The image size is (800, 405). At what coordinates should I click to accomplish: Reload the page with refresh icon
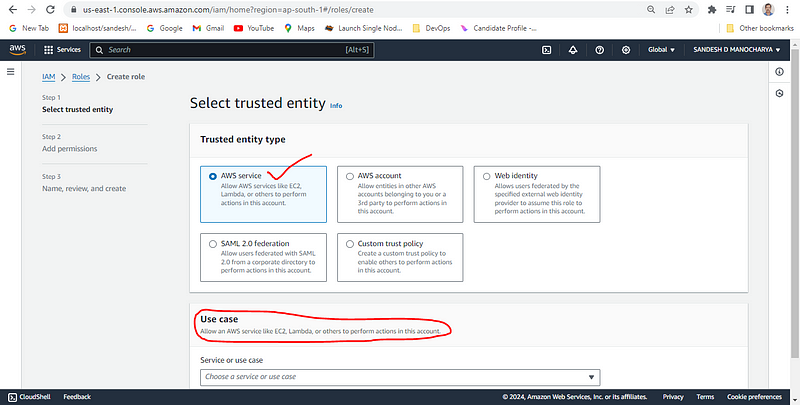click(x=50, y=10)
